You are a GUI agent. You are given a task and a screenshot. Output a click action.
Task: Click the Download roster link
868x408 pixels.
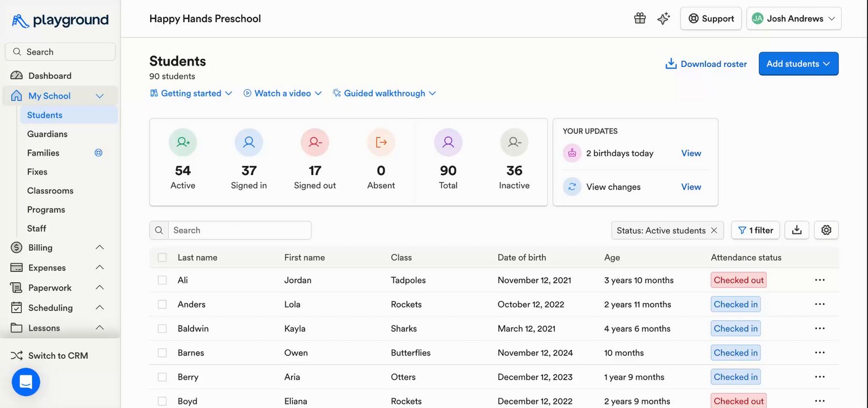706,64
